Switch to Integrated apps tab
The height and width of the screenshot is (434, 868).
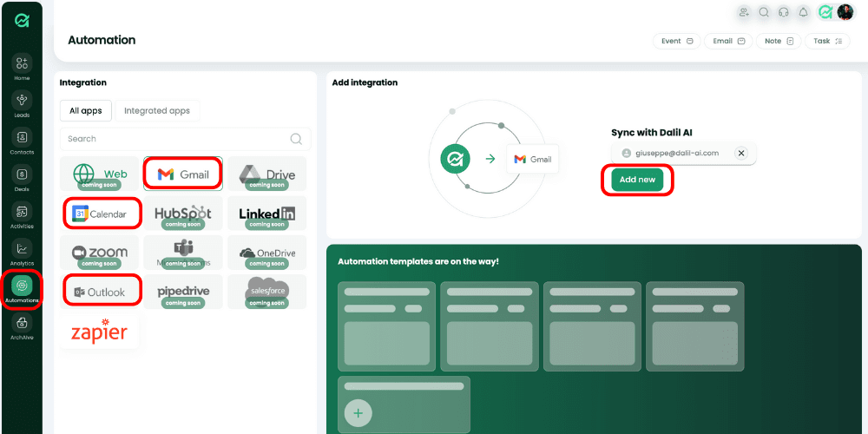(157, 111)
